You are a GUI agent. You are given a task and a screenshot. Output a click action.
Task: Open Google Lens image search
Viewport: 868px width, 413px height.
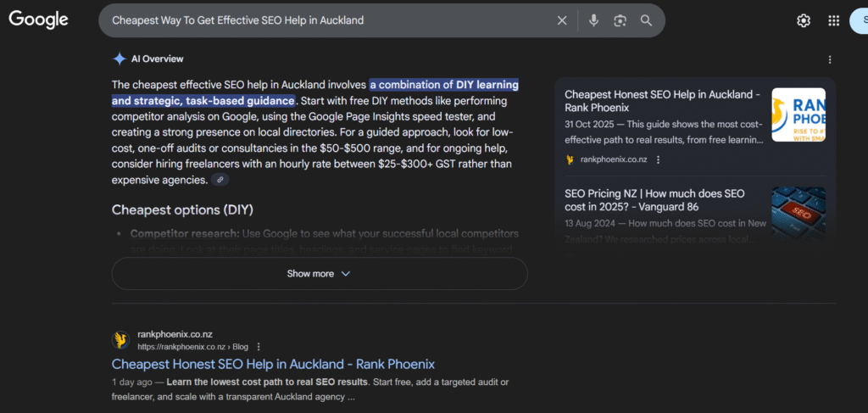(620, 20)
